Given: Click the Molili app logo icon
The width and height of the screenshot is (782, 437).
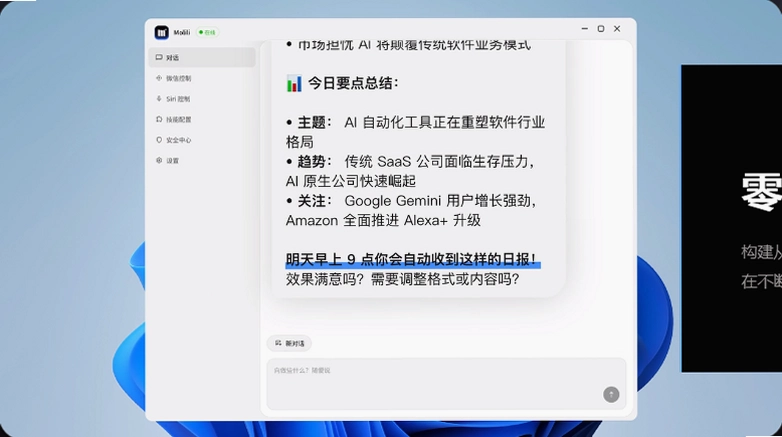Looking at the screenshot, I should (162, 32).
